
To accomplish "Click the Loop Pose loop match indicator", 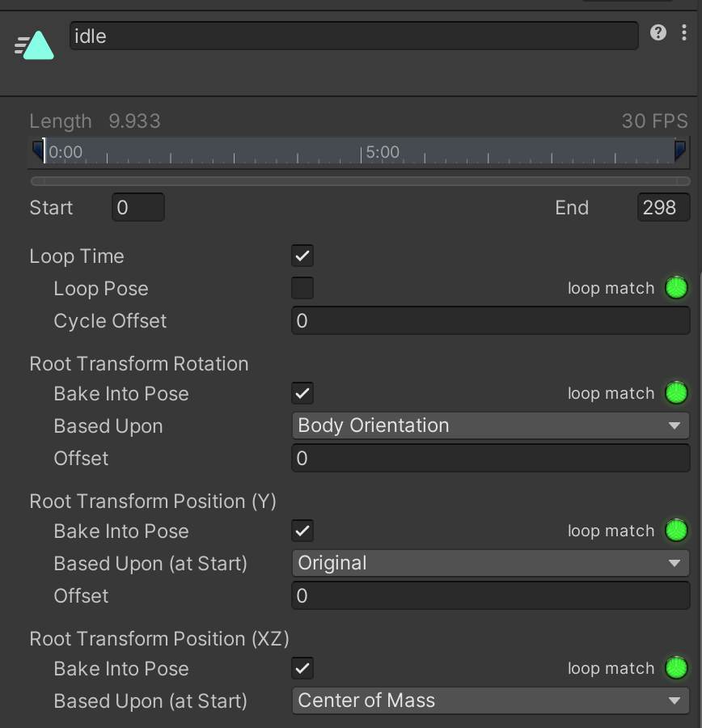I will pyautogui.click(x=676, y=288).
